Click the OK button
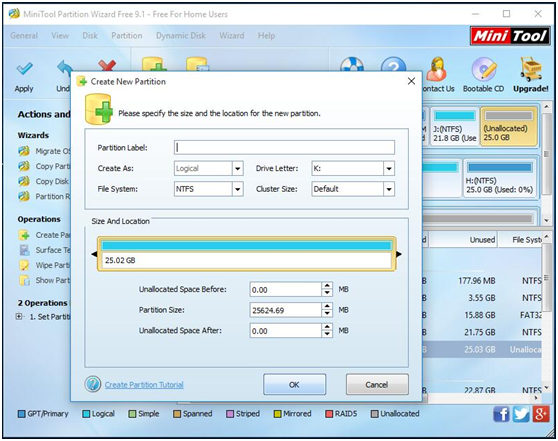Image resolution: width=558 pixels, height=441 pixels. coord(294,384)
